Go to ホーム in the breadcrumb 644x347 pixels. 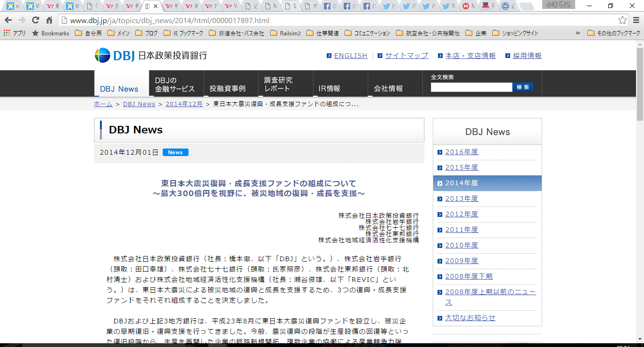pos(103,104)
